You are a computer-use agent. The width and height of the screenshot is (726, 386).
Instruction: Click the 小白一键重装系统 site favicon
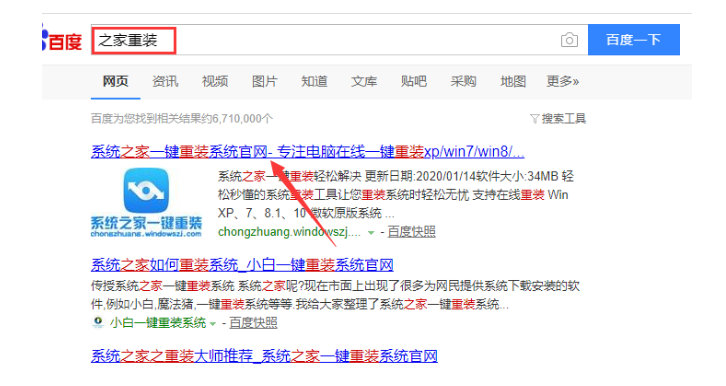tap(98, 322)
